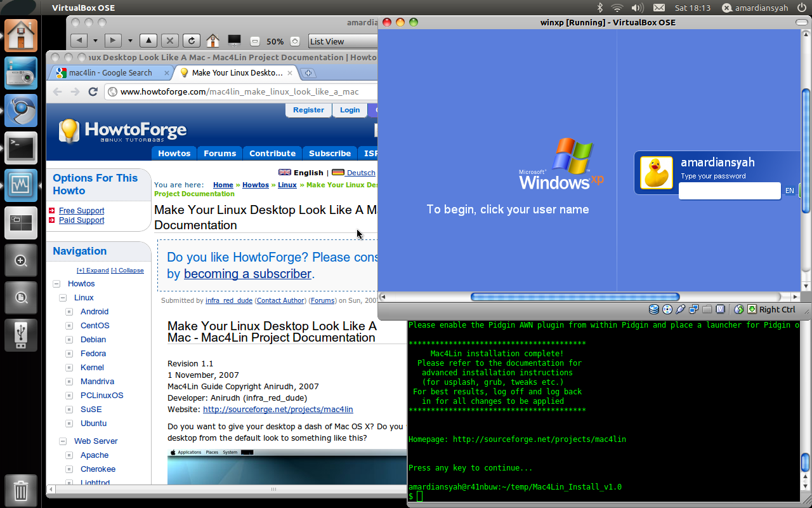Open the System Monitor dock icon

[21, 185]
